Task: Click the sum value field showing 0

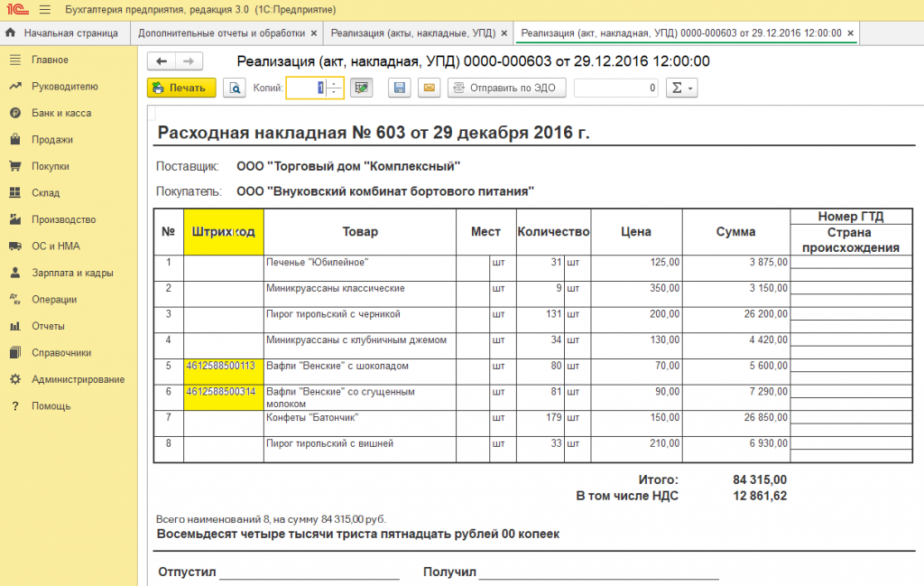Action: coord(616,88)
